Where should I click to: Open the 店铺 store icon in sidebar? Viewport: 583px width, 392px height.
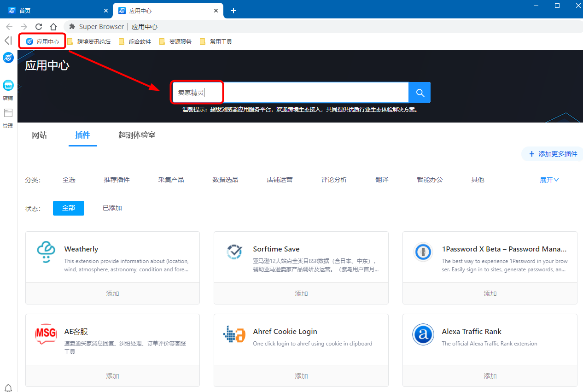(x=8, y=86)
